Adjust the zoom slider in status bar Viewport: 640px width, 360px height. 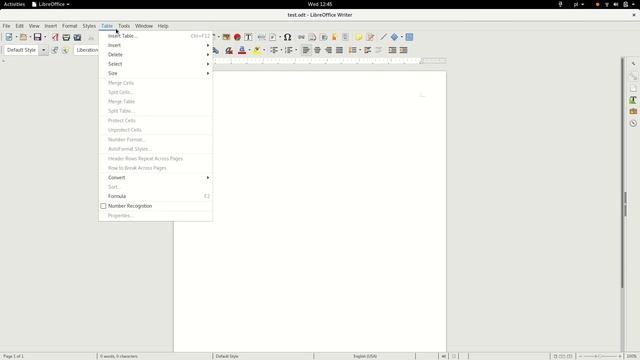pyautogui.click(x=600, y=356)
